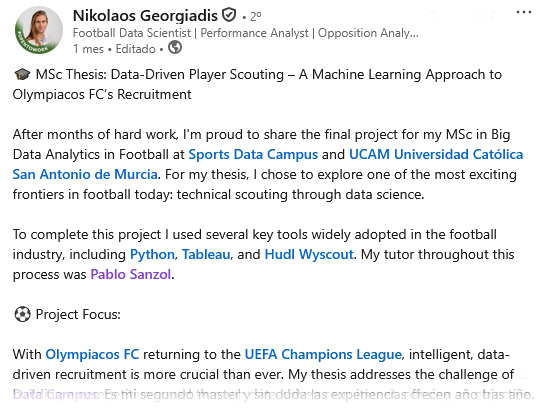
Task: Click the 2º connection degree label
Action: pos(256,17)
